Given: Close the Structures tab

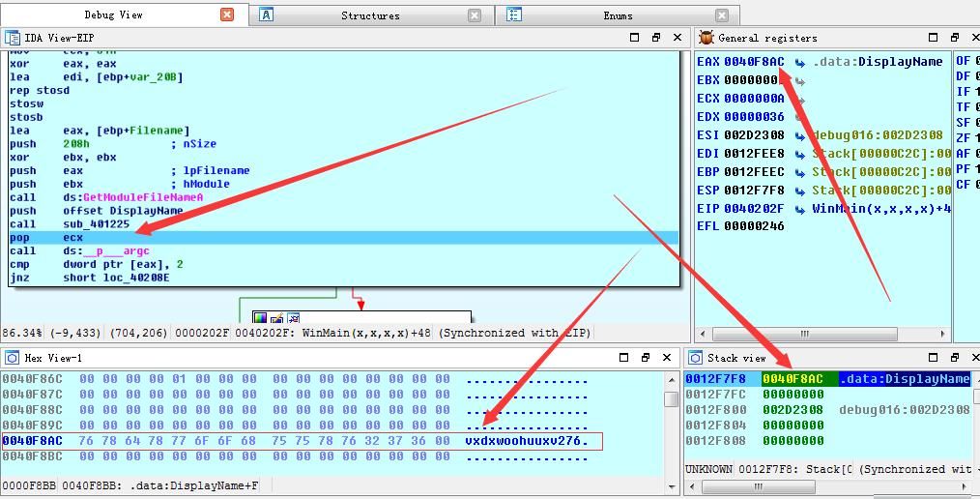Looking at the screenshot, I should (475, 15).
